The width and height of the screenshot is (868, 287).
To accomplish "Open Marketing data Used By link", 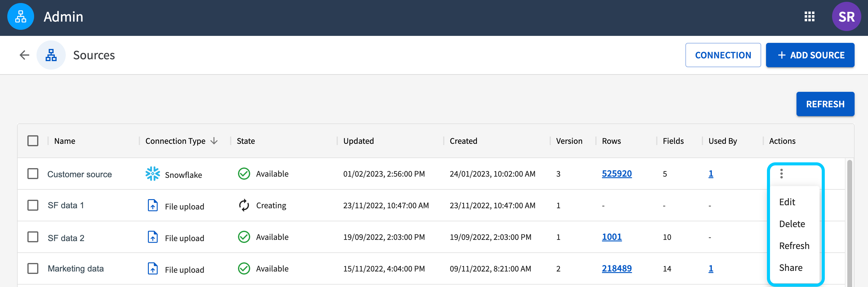I will (x=711, y=268).
